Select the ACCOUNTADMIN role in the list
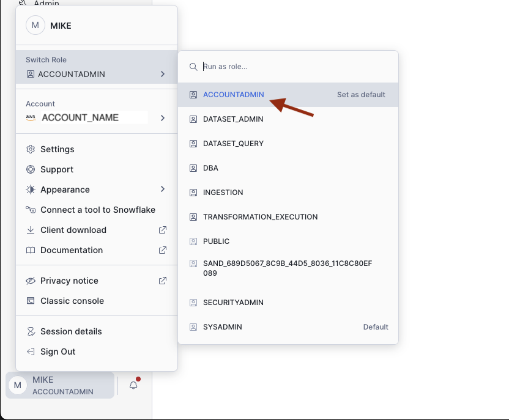Viewport: 509px width, 420px height. pos(288,95)
